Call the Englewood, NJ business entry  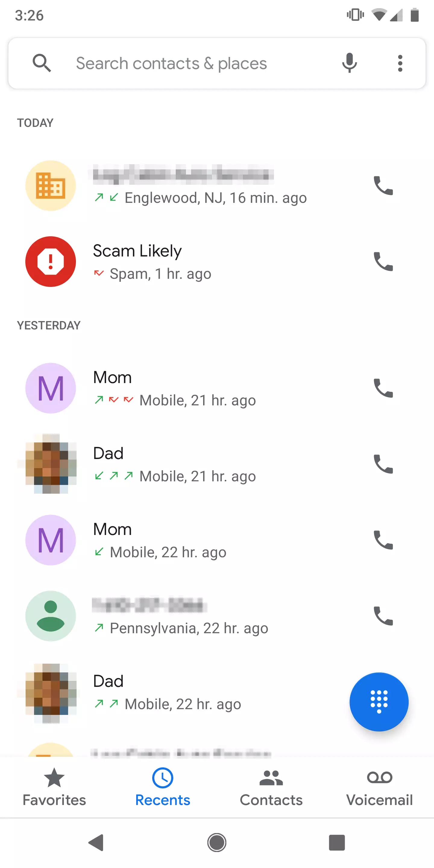[x=383, y=186]
